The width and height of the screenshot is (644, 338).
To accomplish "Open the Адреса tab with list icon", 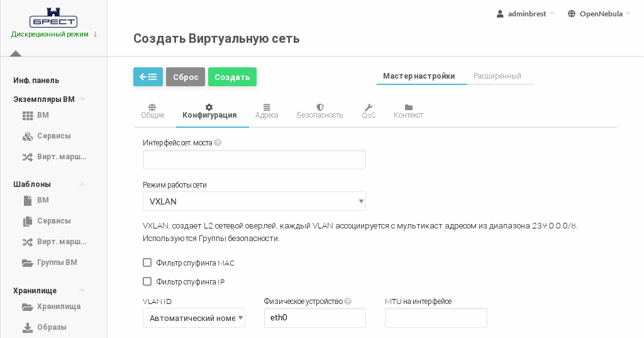I will tap(267, 111).
